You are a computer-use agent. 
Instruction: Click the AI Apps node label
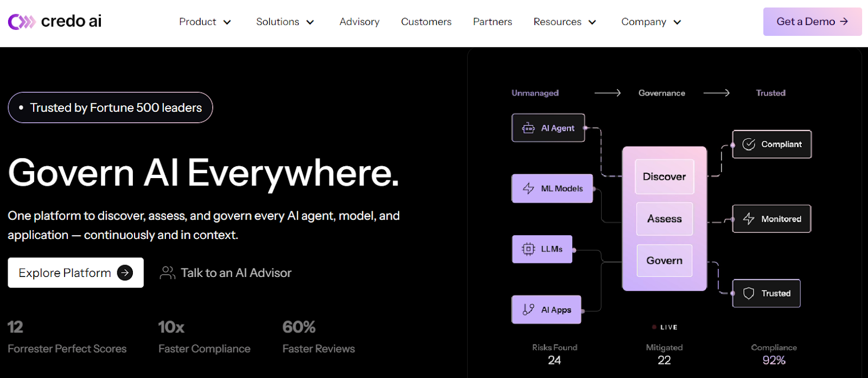(556, 310)
